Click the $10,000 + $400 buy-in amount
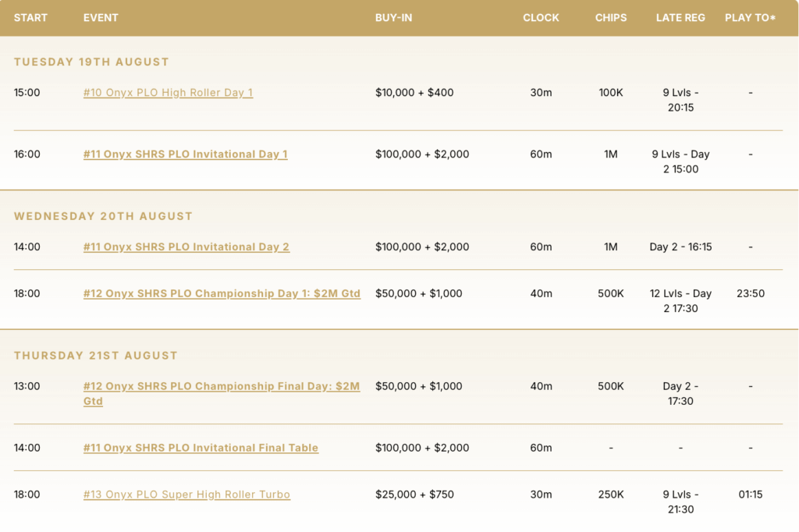The image size is (799, 532). [x=414, y=93]
